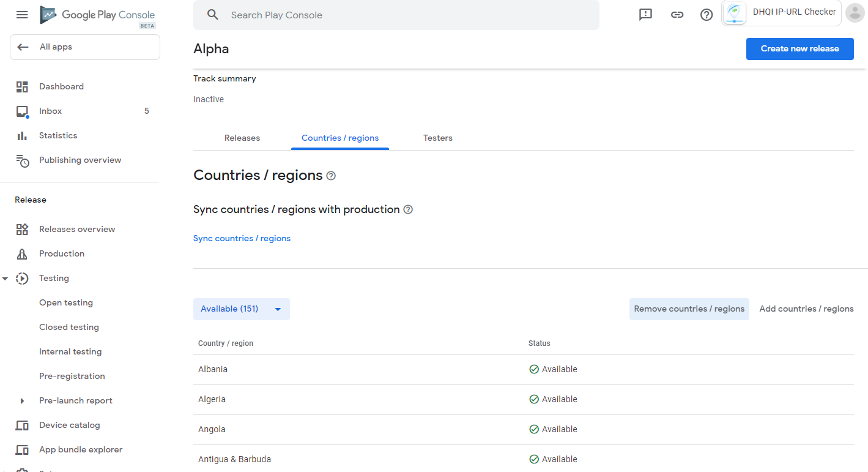
Task: Click the feedback icon in top bar
Action: click(645, 15)
